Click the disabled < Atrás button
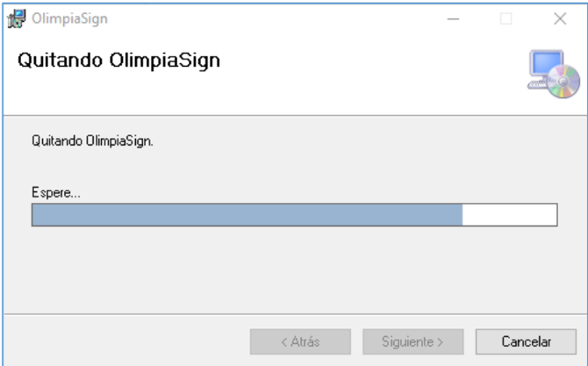Image resolution: width=588 pixels, height=366 pixels. (x=300, y=341)
